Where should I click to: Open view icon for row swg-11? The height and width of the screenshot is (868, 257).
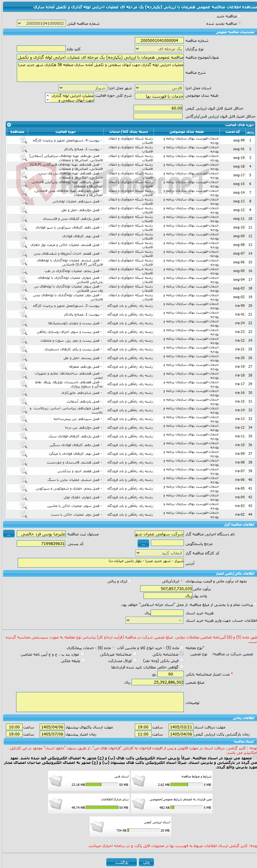(23, 219)
